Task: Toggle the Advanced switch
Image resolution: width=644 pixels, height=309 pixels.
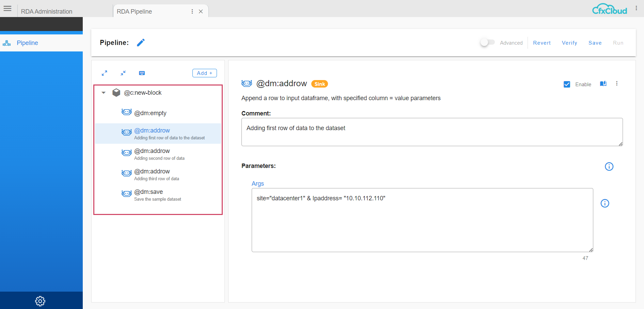Action: point(487,43)
